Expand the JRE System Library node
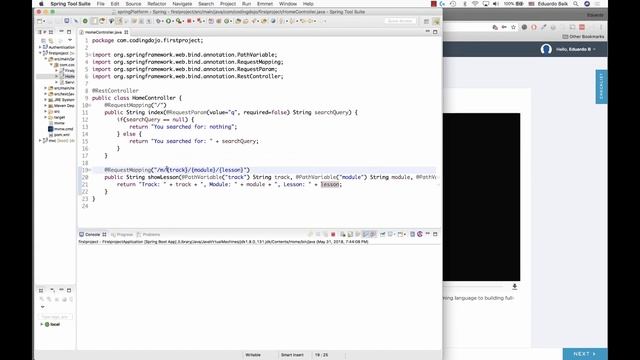640x360 pixels. click(46, 100)
